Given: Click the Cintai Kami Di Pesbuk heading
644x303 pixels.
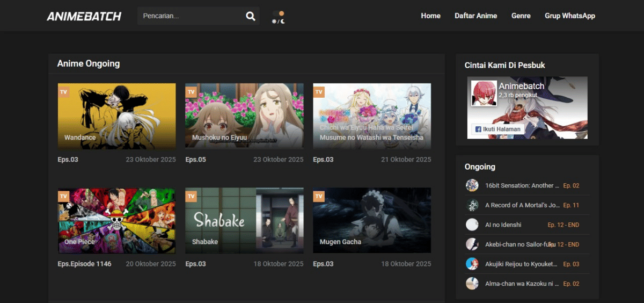Looking at the screenshot, I should (x=505, y=65).
